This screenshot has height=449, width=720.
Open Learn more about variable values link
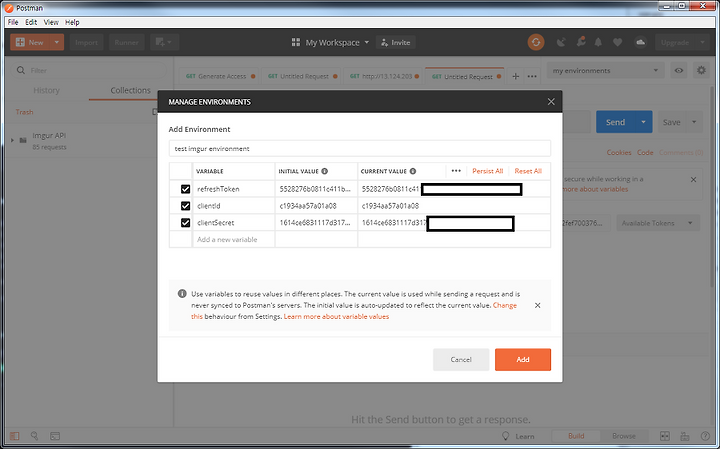click(x=336, y=316)
